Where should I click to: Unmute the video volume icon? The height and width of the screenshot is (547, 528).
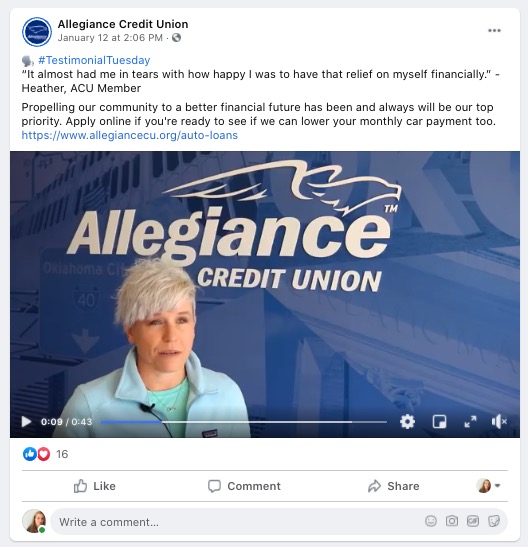point(499,422)
